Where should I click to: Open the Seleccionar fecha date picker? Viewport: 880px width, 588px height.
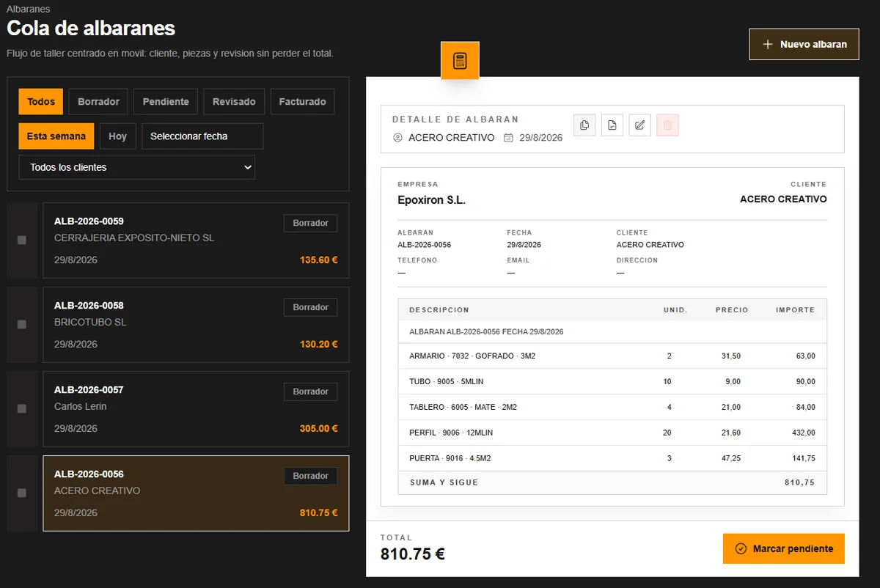(202, 136)
